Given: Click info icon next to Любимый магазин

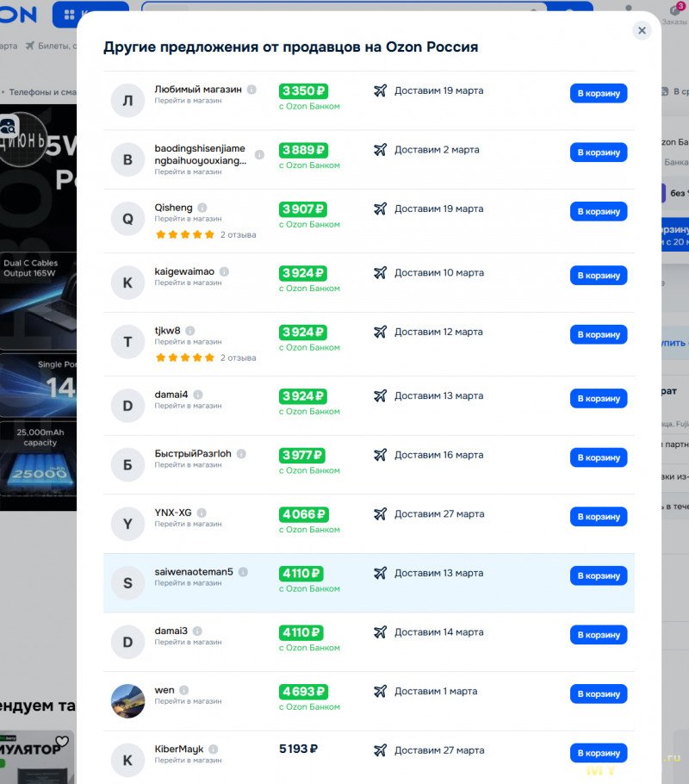Looking at the screenshot, I should (251, 90).
